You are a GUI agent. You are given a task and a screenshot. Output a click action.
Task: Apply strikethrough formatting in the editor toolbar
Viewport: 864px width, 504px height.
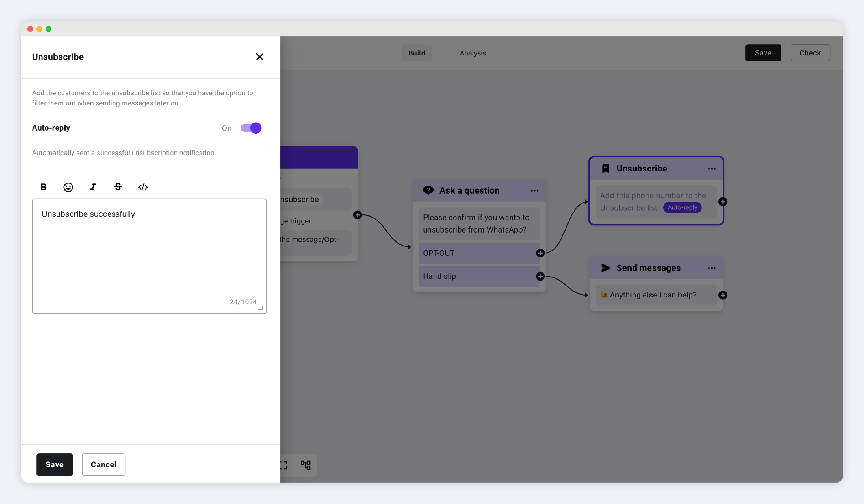118,187
